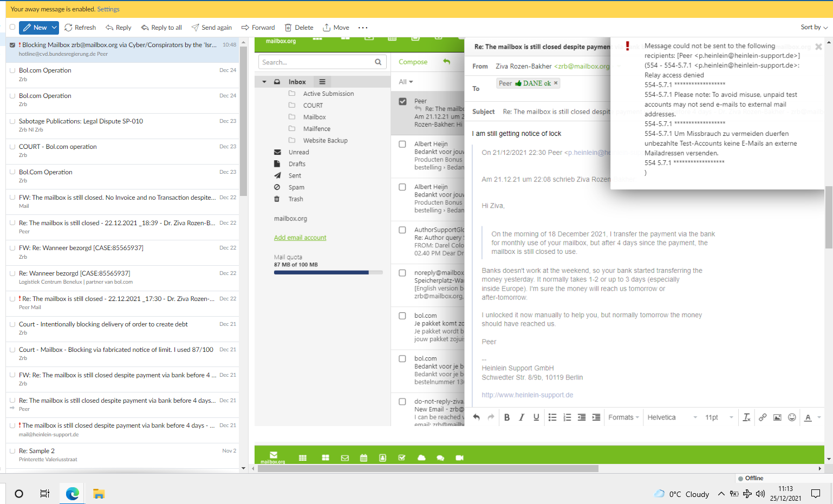
Task: Check the first Albert Heijn message checkbox
Action: pyautogui.click(x=402, y=144)
